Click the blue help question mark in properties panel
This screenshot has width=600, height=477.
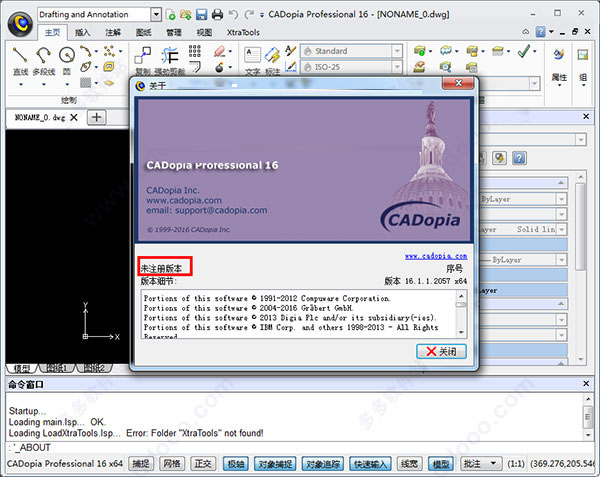point(519,158)
